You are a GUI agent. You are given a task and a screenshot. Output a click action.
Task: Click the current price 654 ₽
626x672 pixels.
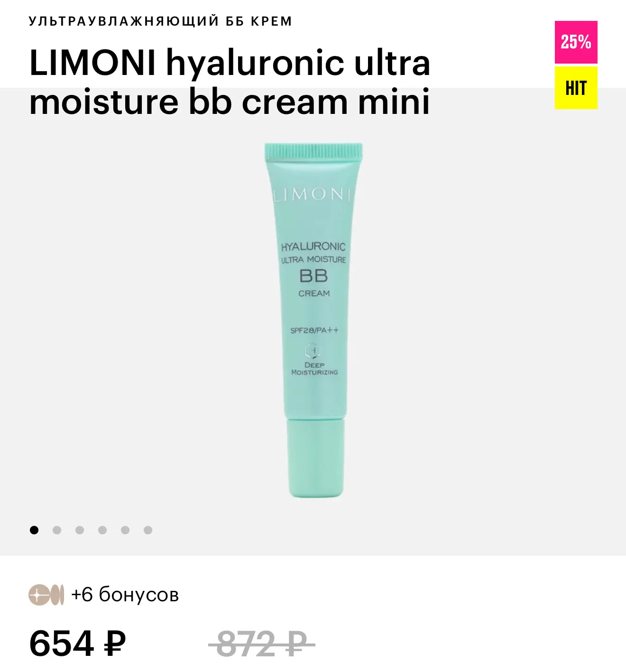tap(78, 644)
